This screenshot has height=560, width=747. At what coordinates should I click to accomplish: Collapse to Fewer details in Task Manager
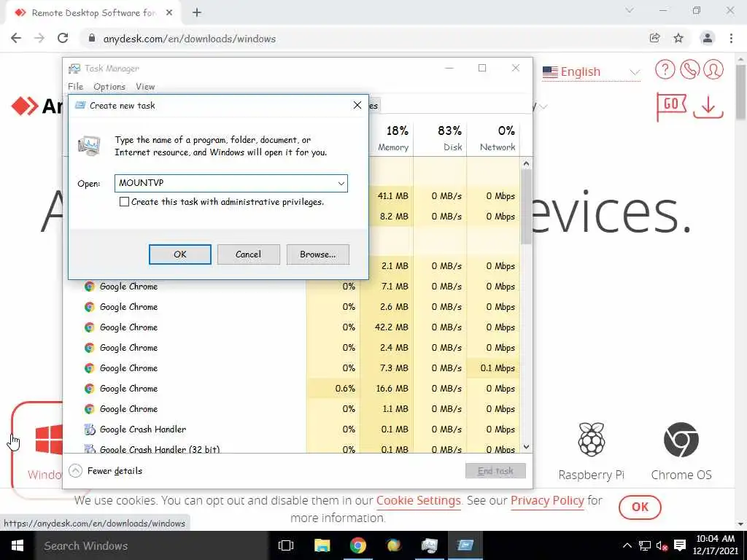pyautogui.click(x=106, y=471)
